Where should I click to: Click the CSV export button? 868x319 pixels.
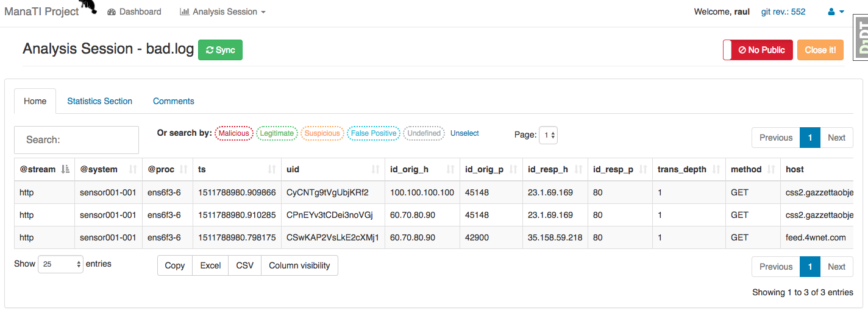(x=245, y=265)
